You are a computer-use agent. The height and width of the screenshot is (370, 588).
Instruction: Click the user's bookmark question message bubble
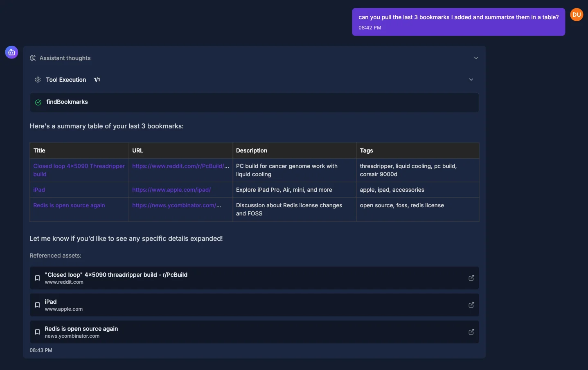point(458,22)
